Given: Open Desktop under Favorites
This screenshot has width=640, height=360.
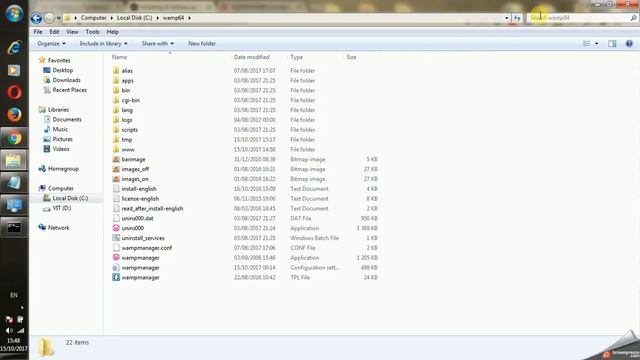Looking at the screenshot, I should pos(62,70).
